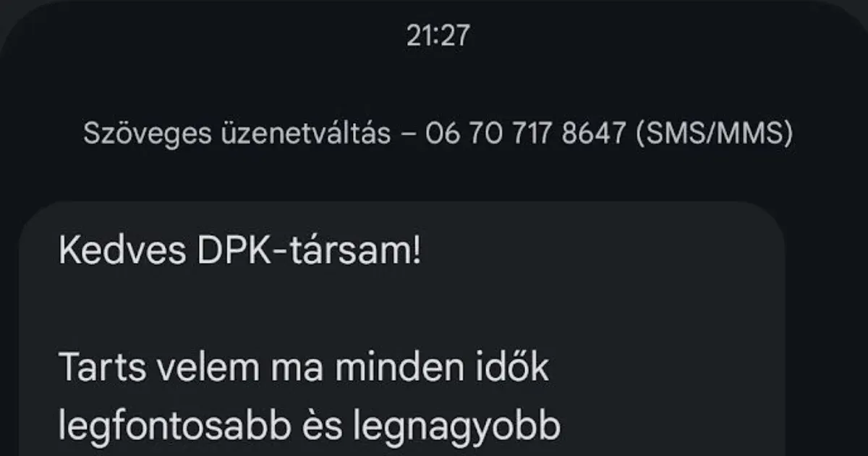Click the Kedves DPK-társam! greeting line
Screen dimensions: 868x456
[239, 252]
